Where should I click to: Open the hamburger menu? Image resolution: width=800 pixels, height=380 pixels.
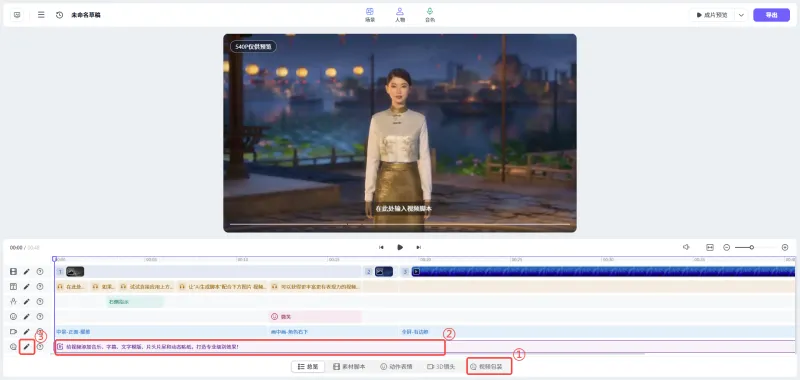point(41,15)
